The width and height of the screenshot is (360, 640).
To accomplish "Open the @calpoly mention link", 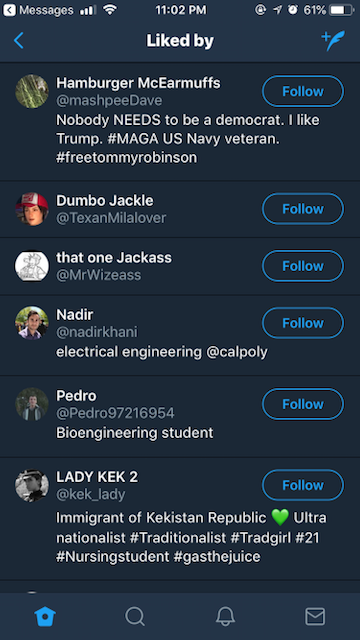I will point(237,352).
